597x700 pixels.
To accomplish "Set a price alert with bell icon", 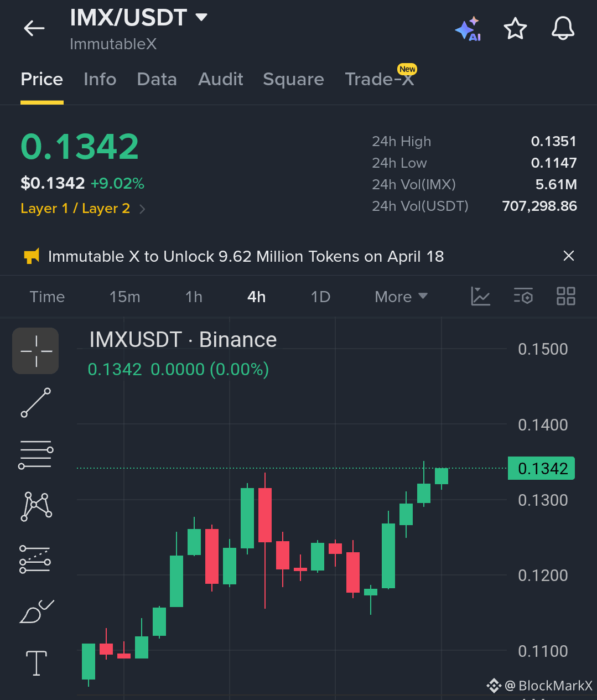I will [x=563, y=28].
